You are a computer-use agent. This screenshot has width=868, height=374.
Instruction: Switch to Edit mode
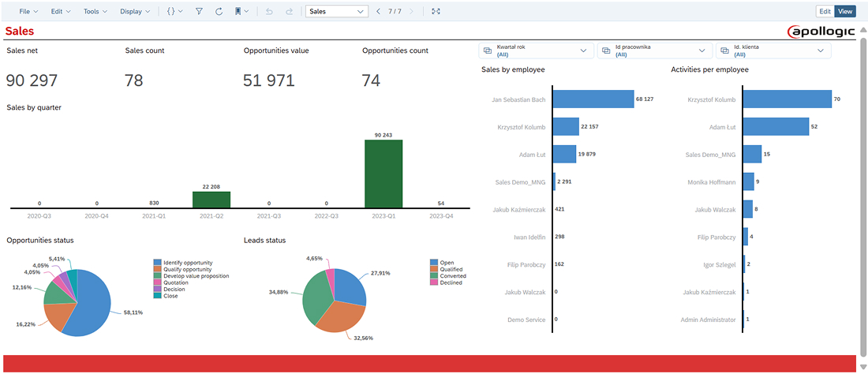[x=825, y=12]
